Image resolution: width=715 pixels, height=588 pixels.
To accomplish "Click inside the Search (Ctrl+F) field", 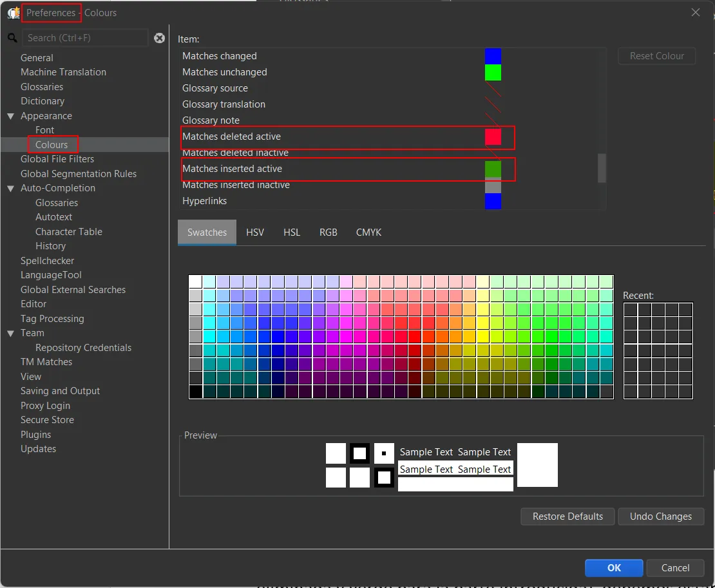I will tap(85, 38).
